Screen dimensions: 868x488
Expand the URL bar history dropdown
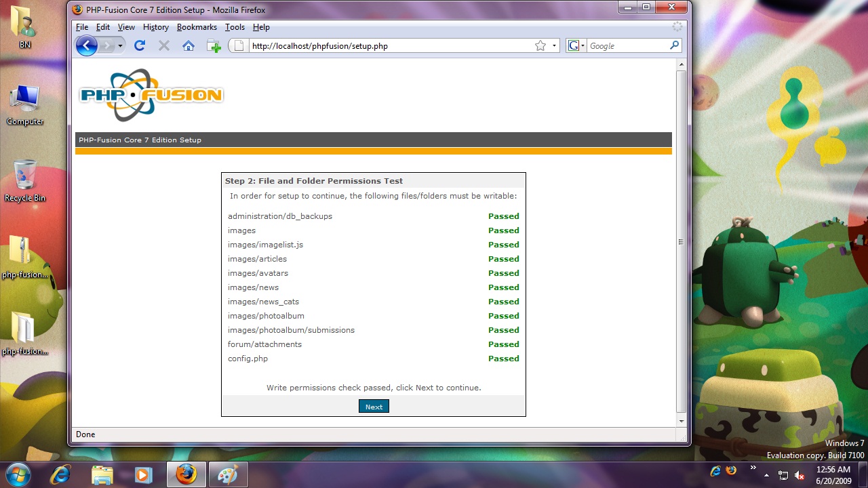click(554, 45)
